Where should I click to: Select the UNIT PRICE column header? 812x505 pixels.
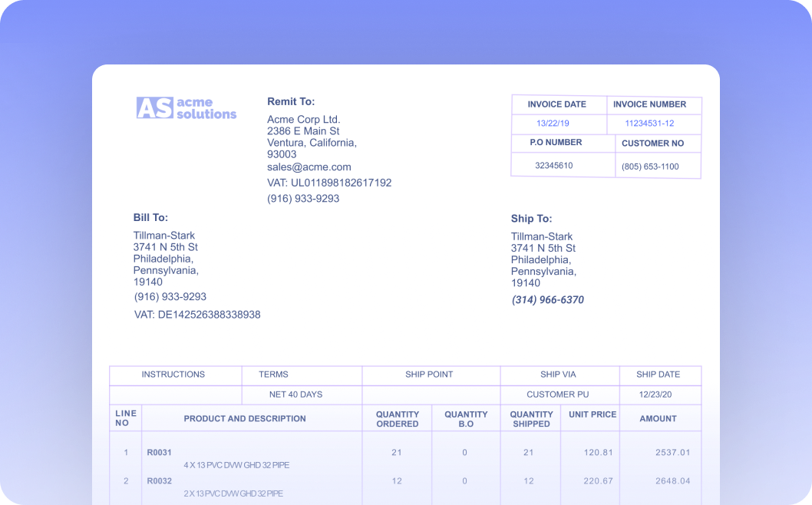click(591, 414)
